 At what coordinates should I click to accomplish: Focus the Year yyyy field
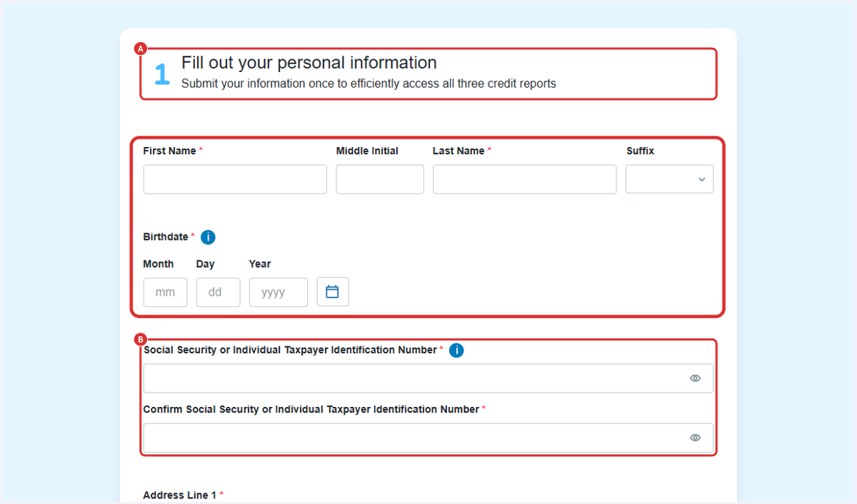click(x=279, y=292)
